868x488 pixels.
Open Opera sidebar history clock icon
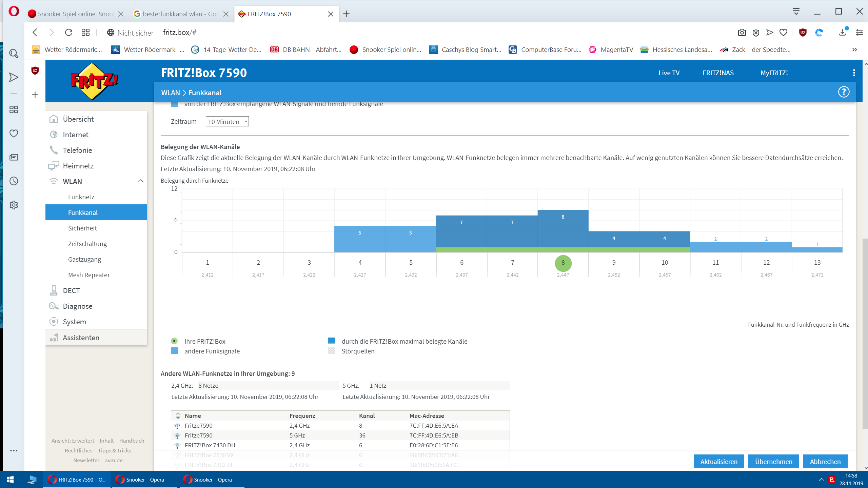14,181
